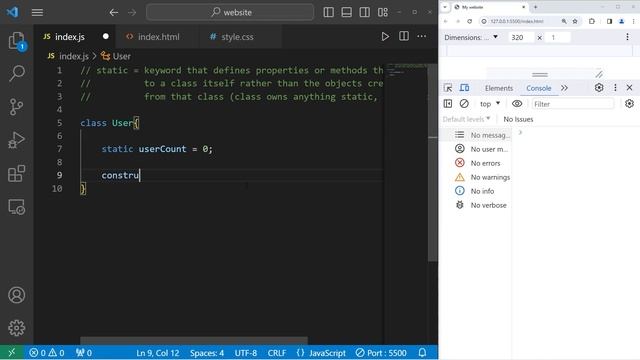Open Default levels dropdown

[x=466, y=119]
